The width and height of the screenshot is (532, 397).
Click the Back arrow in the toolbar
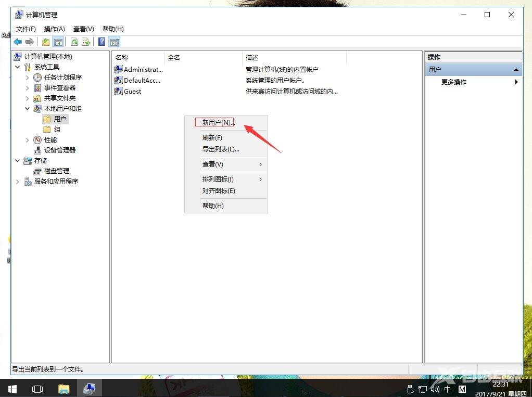point(18,42)
